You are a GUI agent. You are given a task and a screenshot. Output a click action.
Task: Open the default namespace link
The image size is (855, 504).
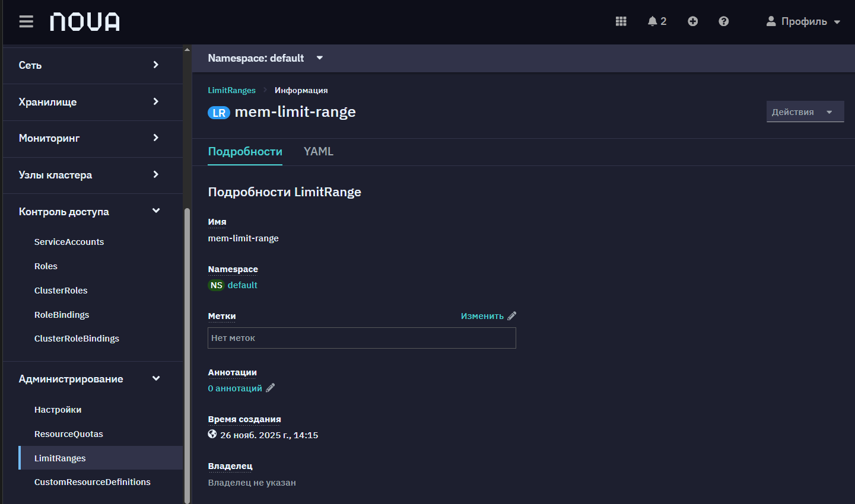243,285
